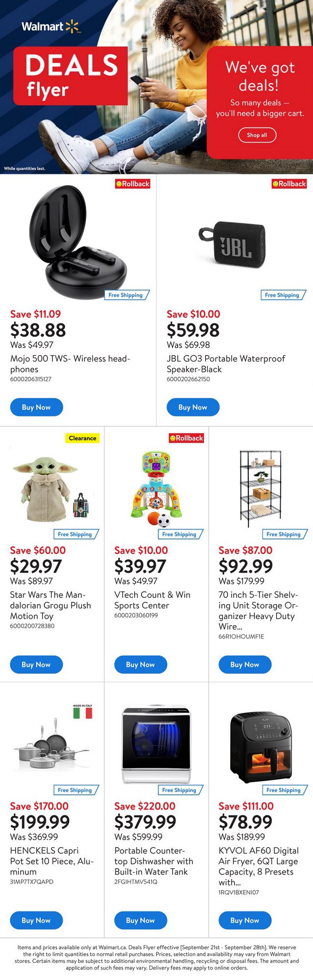Click Free Shipping tag under Mojo headphones
Viewport: 313px width, 980px height.
[x=126, y=295]
